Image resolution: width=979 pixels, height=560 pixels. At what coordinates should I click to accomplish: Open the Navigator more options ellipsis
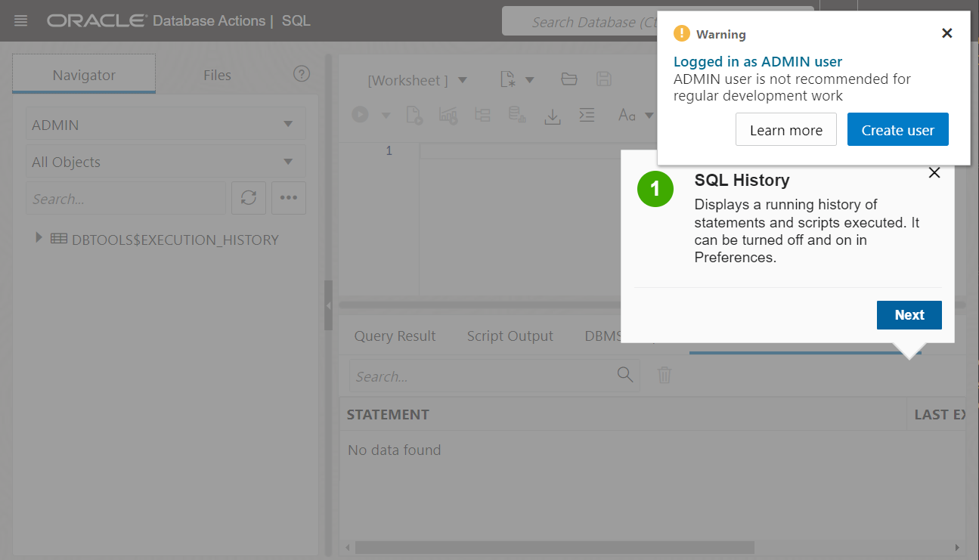(289, 198)
